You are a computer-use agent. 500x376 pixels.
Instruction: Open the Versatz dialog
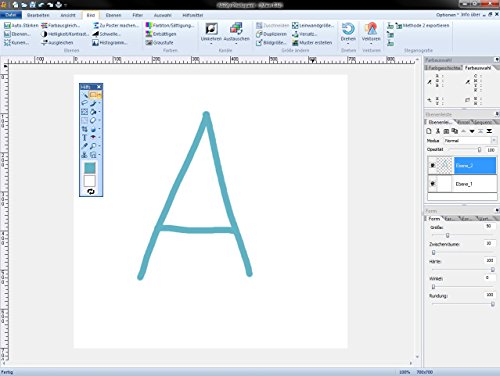point(304,34)
